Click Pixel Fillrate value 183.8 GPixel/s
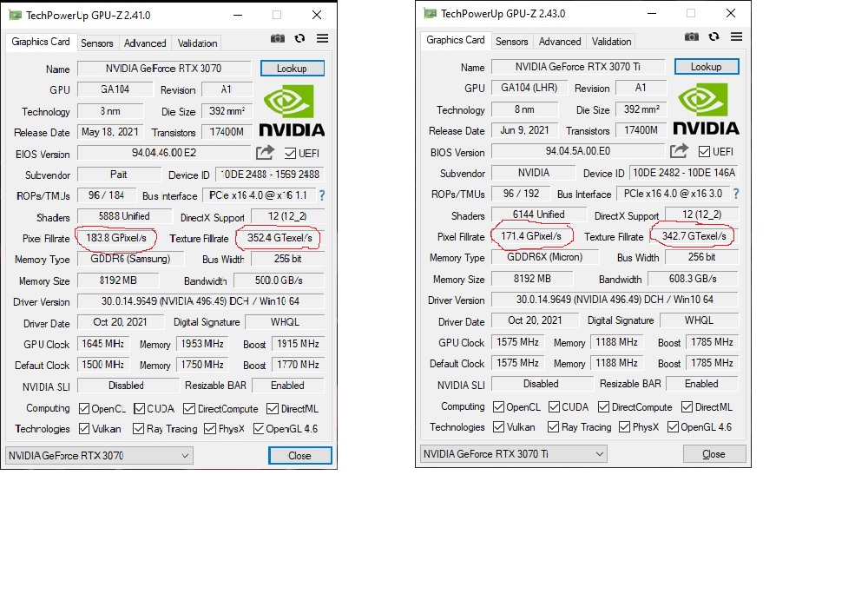 coord(116,238)
